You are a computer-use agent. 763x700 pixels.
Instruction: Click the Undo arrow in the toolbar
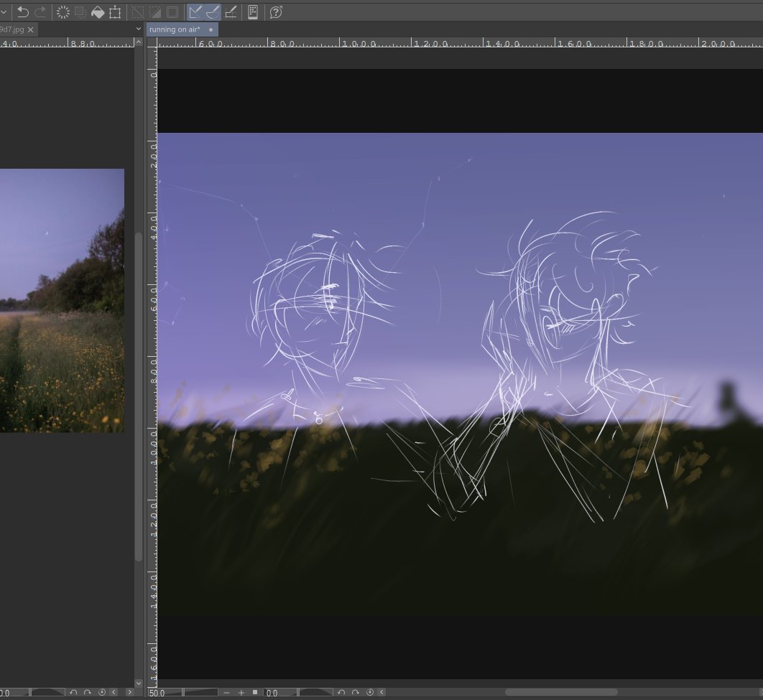coord(23,12)
